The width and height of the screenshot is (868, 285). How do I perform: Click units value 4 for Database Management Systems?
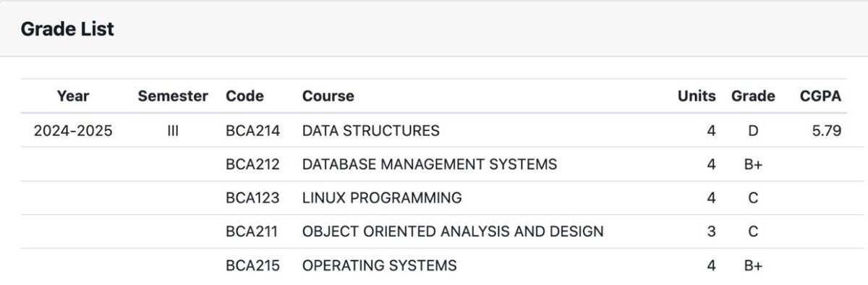(x=711, y=164)
